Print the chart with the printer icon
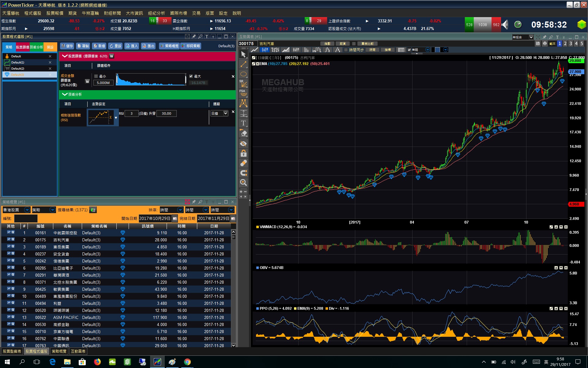This screenshot has width=588, height=368. click(x=545, y=44)
